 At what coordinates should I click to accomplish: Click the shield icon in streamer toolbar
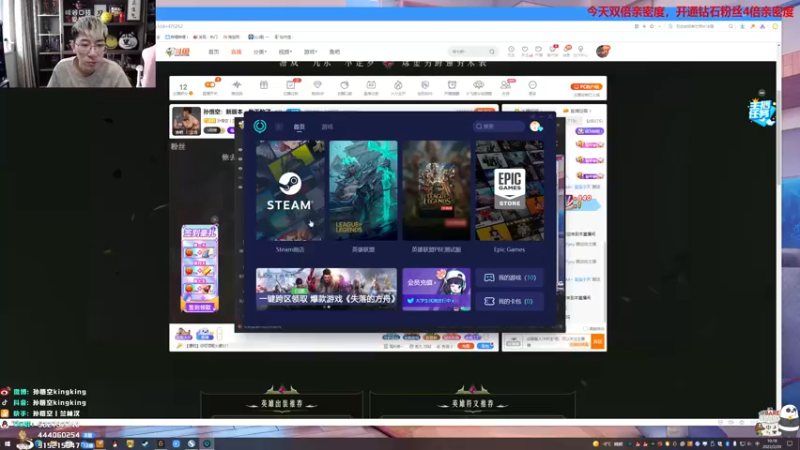tap(425, 85)
